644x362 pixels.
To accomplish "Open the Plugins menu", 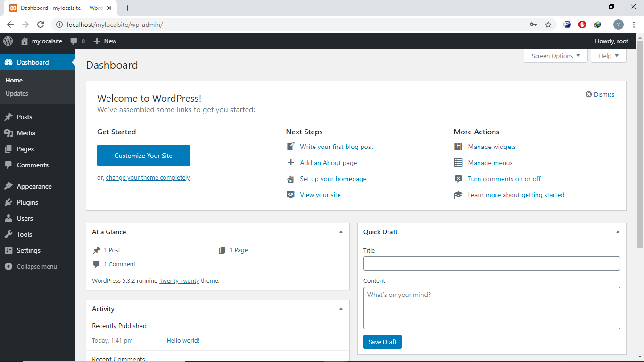I will tap(38, 202).
